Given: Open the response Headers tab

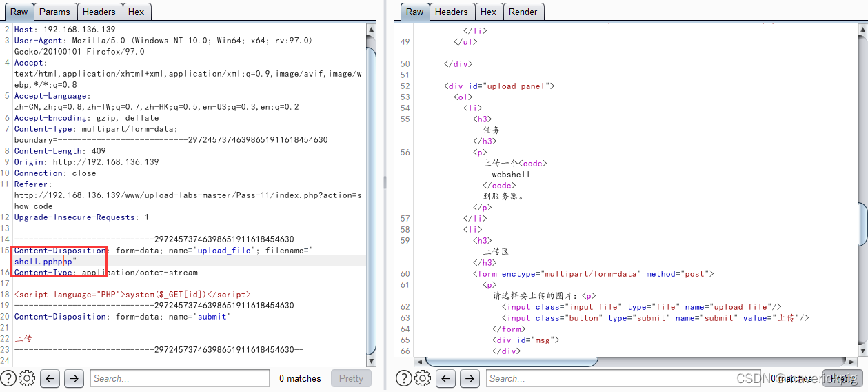Looking at the screenshot, I should pyautogui.click(x=452, y=12).
